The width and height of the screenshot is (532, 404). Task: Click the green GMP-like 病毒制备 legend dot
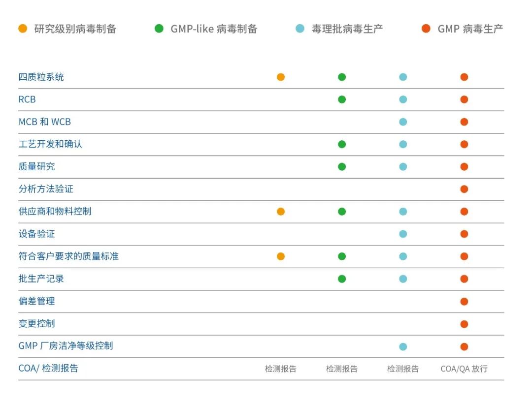pyautogui.click(x=159, y=29)
